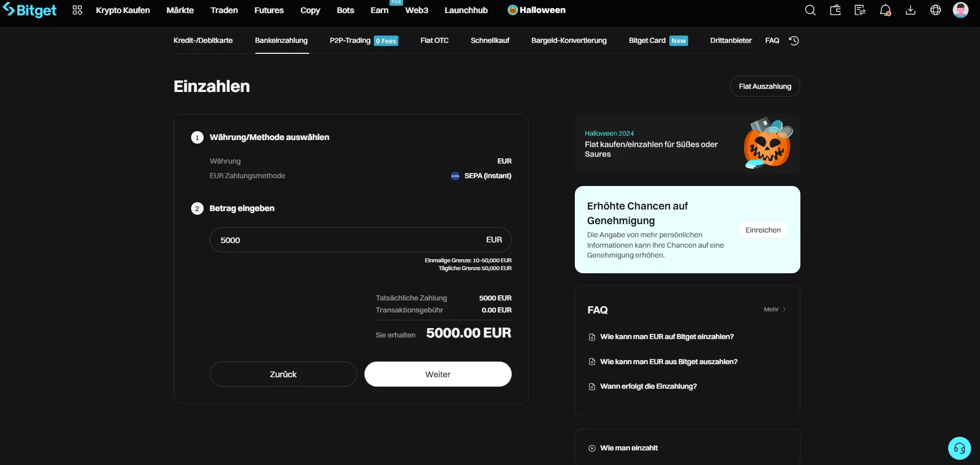980x465 pixels.
Task: Switch to Kredit-/Debitkarte tab
Action: point(203,40)
